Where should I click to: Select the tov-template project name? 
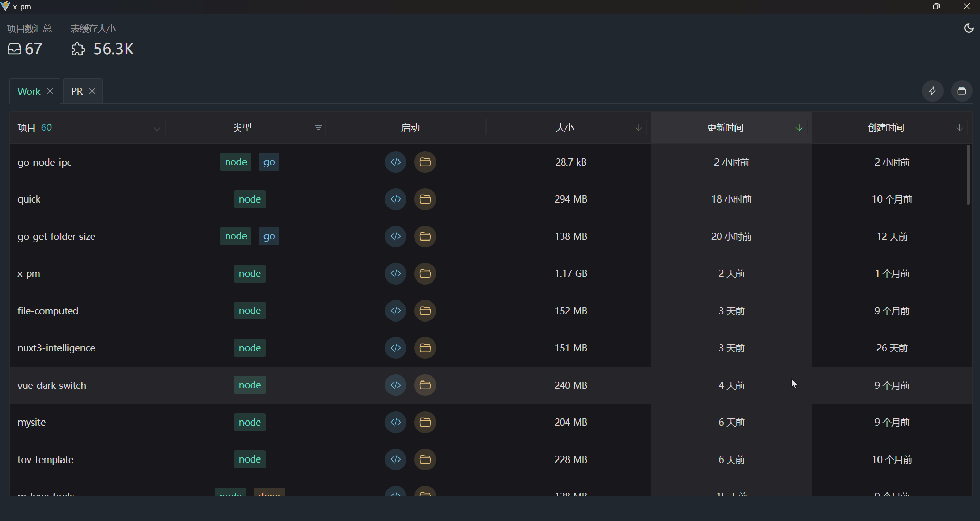point(46,460)
